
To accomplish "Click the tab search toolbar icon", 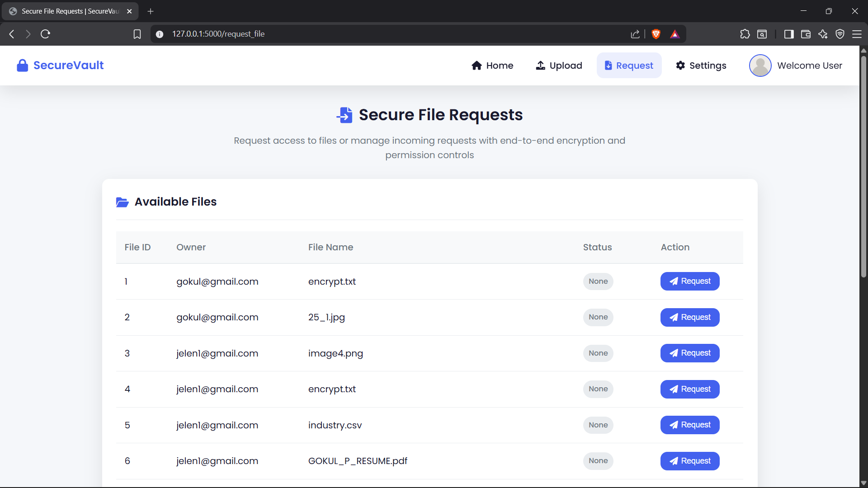I will pos(762,34).
